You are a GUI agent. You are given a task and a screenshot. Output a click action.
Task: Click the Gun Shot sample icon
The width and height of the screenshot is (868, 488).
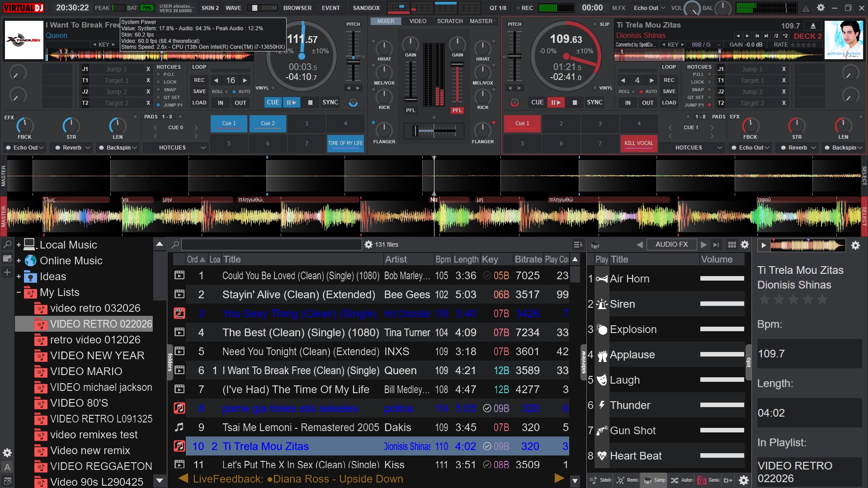[602, 431]
